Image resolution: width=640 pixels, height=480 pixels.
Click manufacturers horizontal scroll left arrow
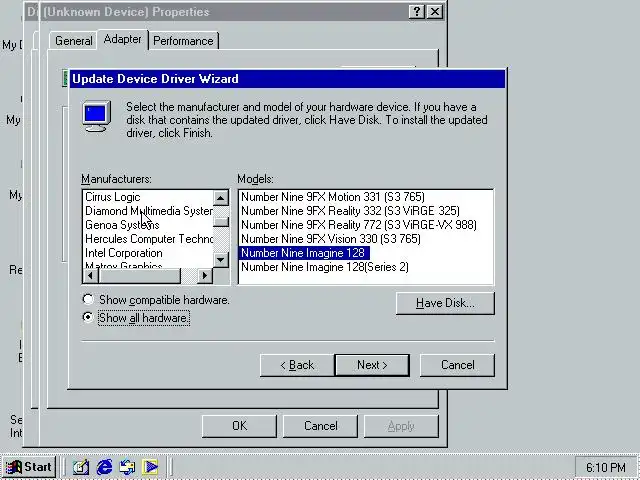(91, 276)
